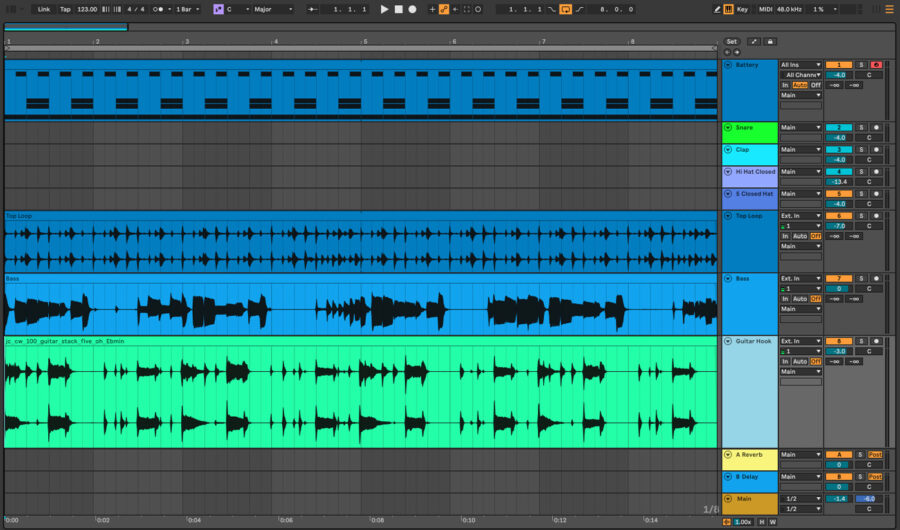Toggle the Automation Arm button
This screenshot has height=530, width=900.
click(x=444, y=9)
